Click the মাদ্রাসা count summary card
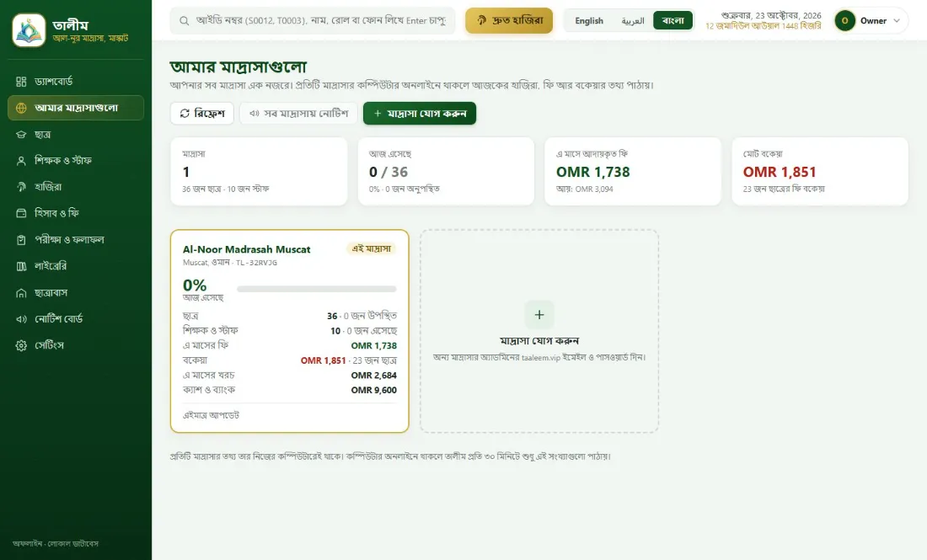This screenshot has width=927, height=560. (x=259, y=171)
